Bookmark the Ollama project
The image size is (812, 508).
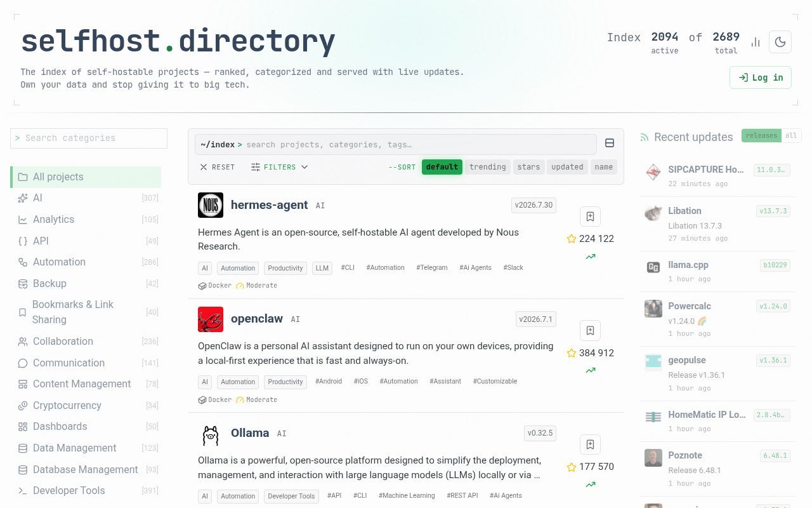(x=590, y=444)
